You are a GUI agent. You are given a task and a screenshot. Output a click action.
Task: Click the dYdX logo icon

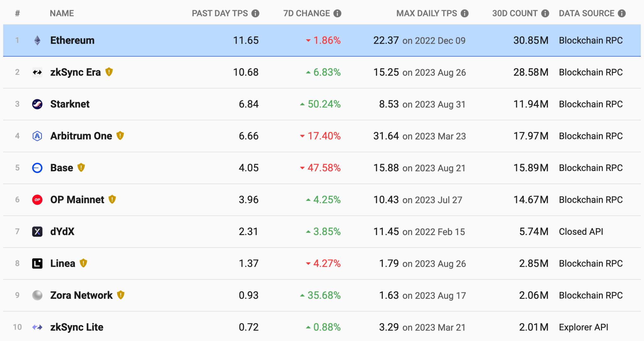[37, 232]
